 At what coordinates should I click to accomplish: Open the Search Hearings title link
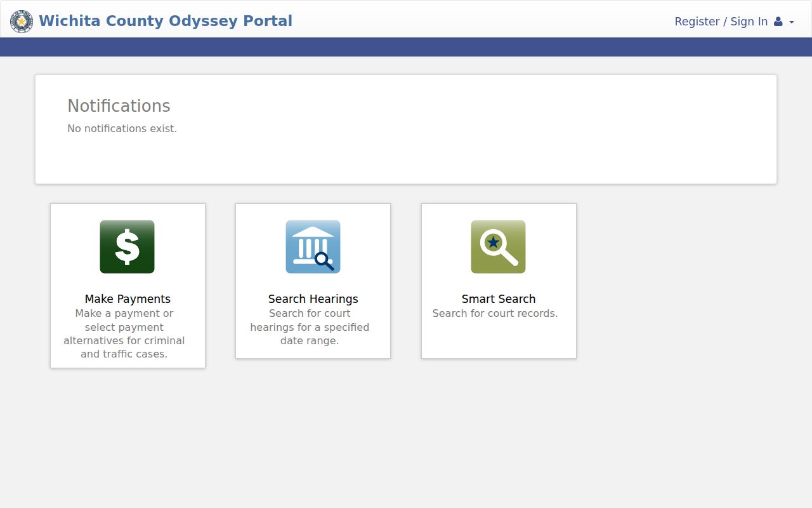(x=313, y=299)
